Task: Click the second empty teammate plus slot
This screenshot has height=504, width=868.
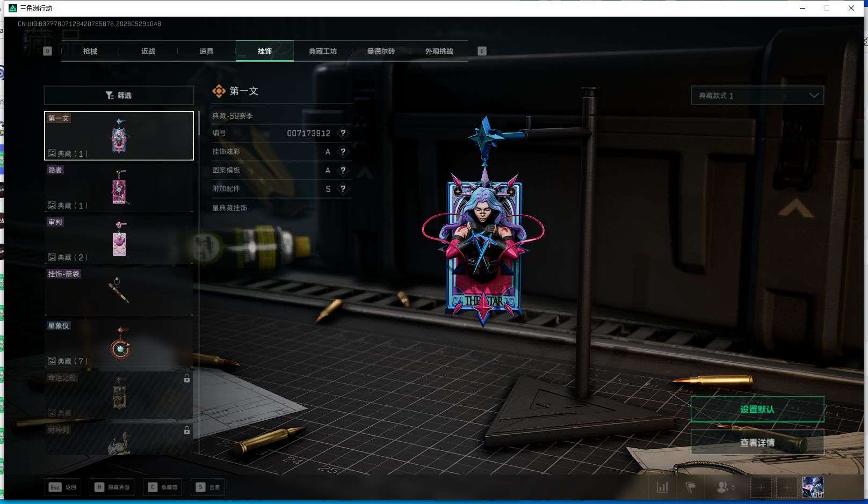Action: [x=786, y=487]
